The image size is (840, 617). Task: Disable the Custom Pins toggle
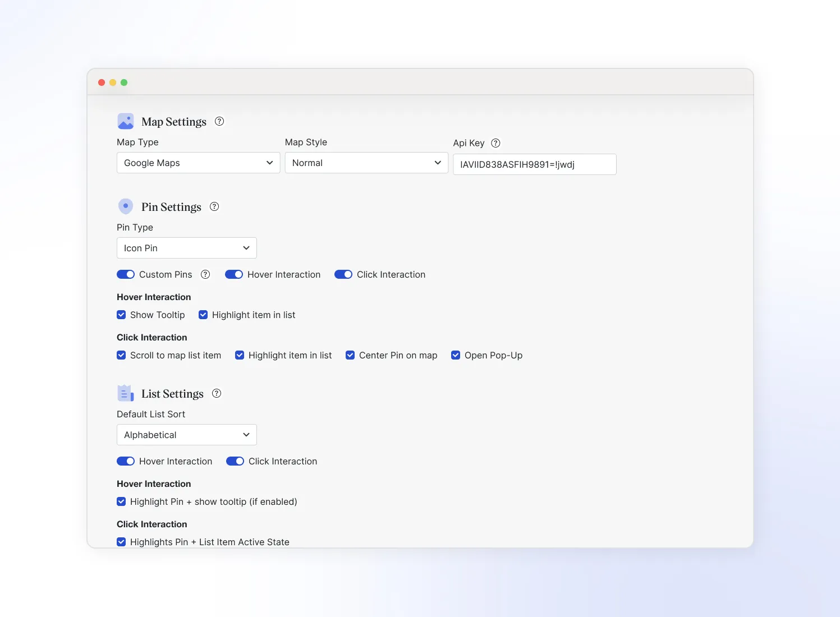(x=126, y=274)
